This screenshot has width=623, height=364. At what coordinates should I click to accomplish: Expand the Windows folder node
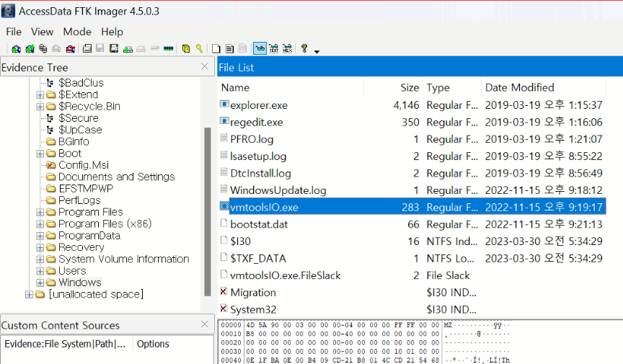pos(40,283)
